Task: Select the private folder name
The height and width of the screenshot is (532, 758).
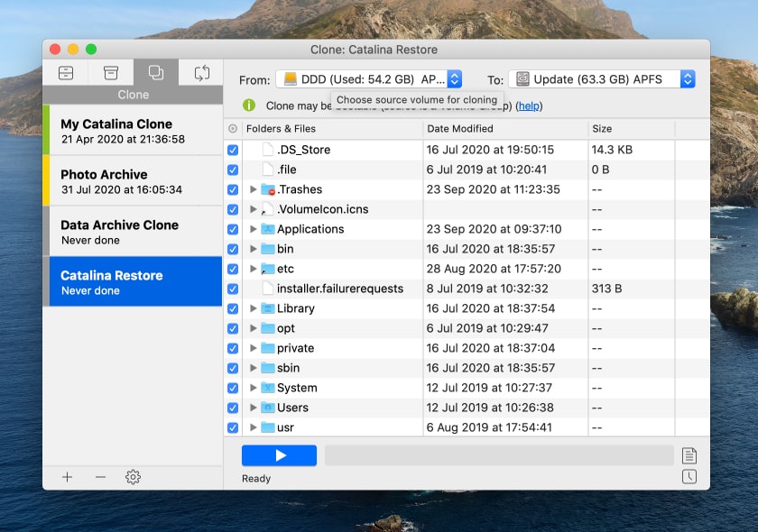Action: coord(295,348)
